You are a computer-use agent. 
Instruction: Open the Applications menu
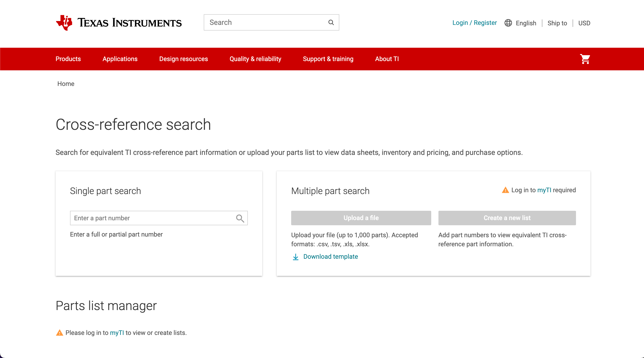(x=120, y=59)
